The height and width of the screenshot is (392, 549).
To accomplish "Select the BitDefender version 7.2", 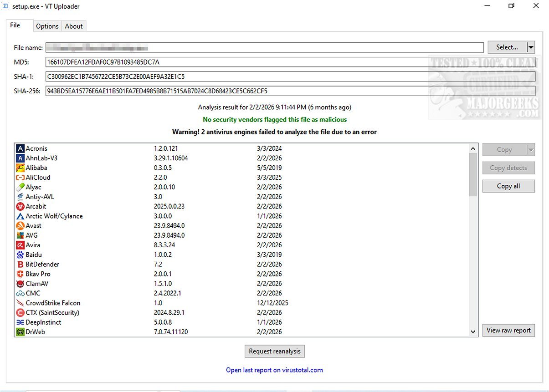I will [x=158, y=265].
